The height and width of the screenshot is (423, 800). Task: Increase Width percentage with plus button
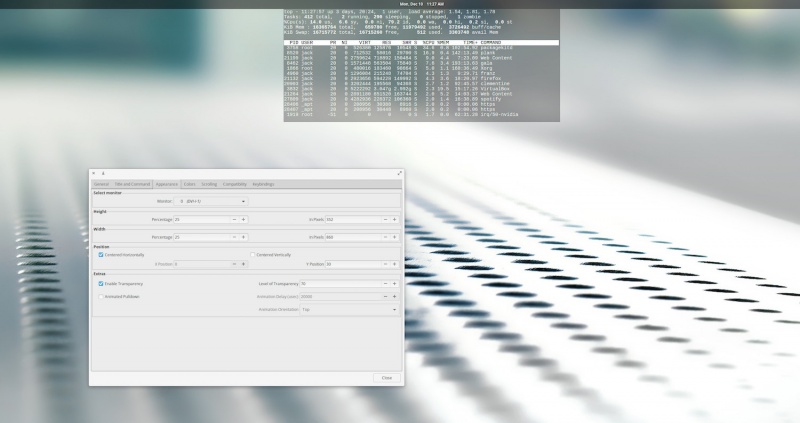(244, 238)
